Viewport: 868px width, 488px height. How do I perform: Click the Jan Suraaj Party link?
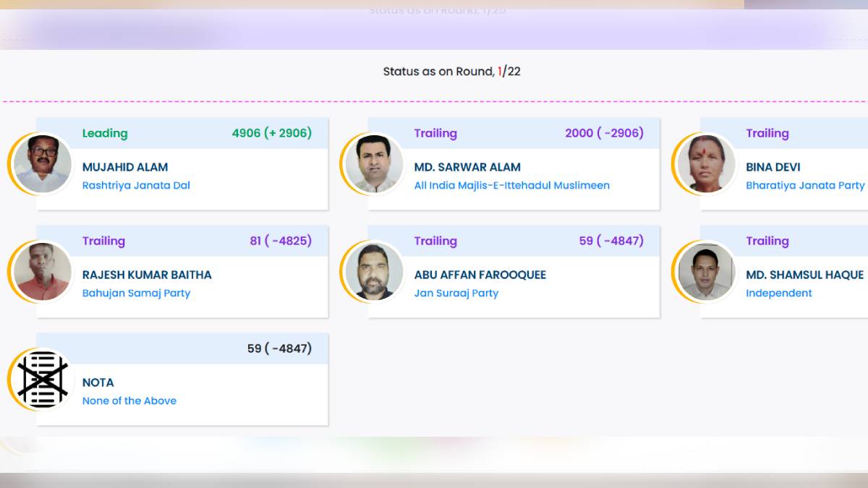[x=456, y=294]
